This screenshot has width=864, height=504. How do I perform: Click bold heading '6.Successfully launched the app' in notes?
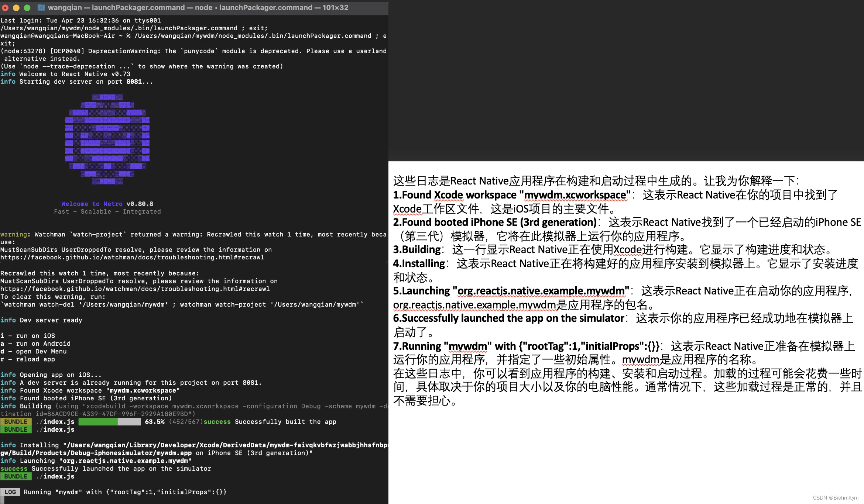[509, 318]
